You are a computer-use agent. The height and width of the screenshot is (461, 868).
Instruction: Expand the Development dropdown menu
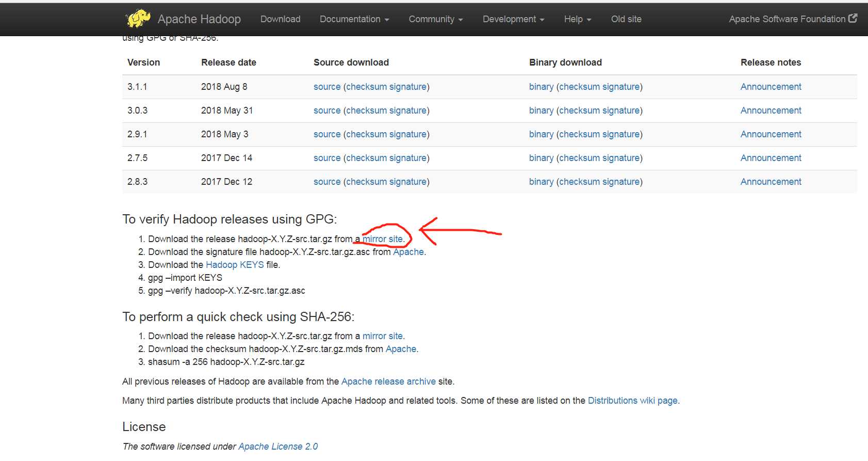514,19
